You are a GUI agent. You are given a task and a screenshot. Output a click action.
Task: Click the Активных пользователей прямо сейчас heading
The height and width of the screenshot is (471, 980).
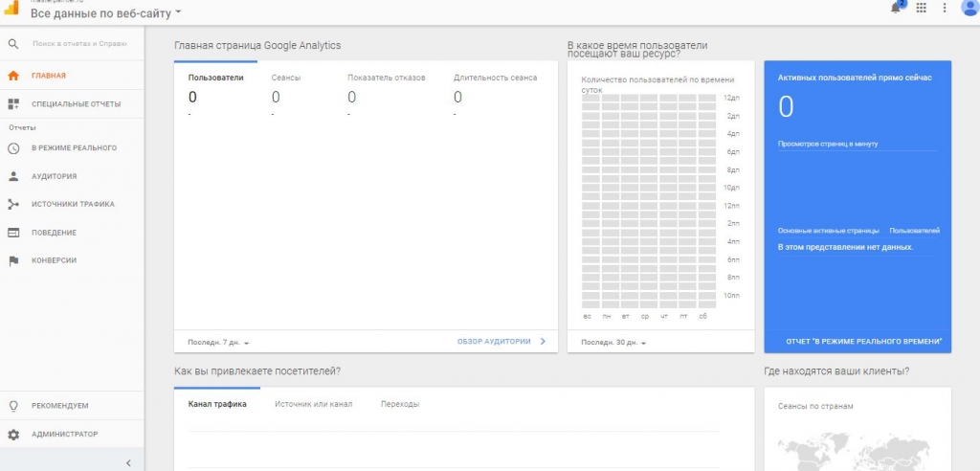(855, 78)
